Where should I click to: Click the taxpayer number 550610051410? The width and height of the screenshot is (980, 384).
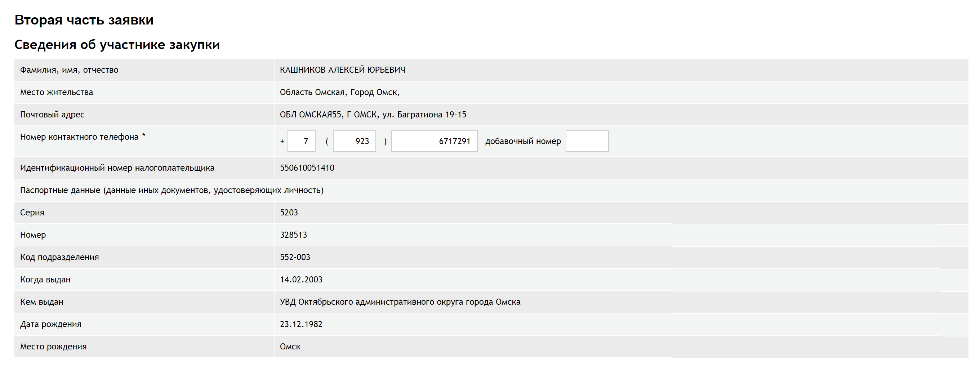(307, 168)
